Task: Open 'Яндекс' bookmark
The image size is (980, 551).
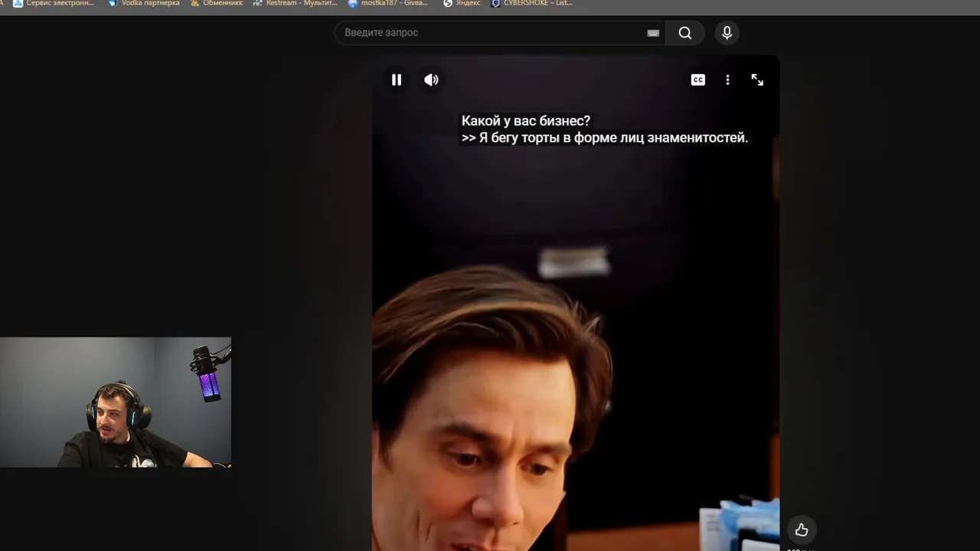Action: tap(462, 4)
